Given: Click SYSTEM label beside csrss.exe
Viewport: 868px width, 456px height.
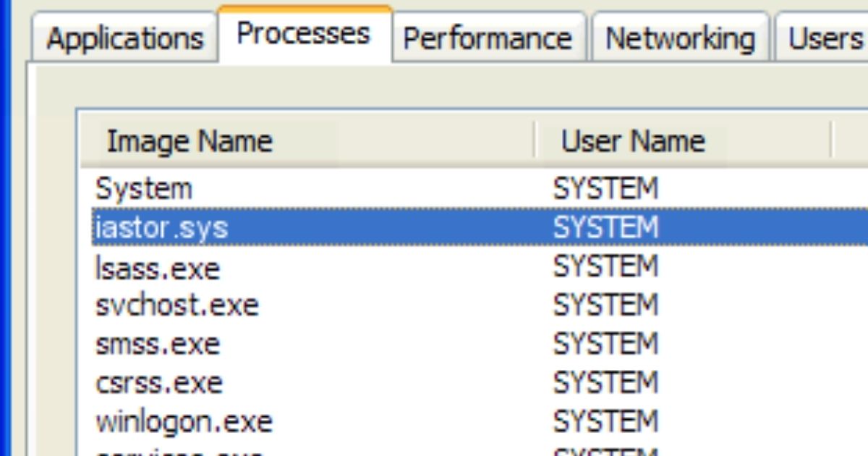Looking at the screenshot, I should click(x=608, y=382).
